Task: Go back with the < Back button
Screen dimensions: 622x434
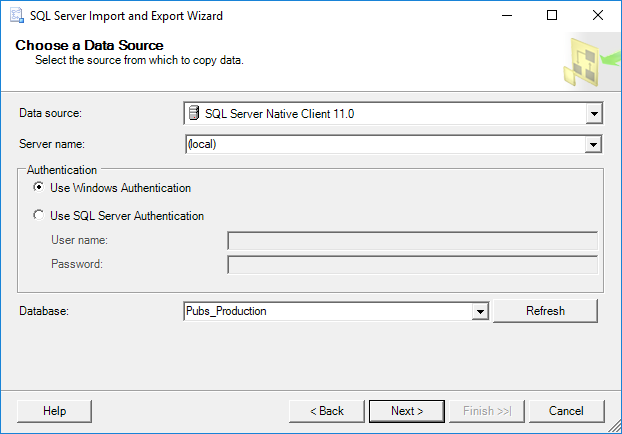Action: pos(327,411)
